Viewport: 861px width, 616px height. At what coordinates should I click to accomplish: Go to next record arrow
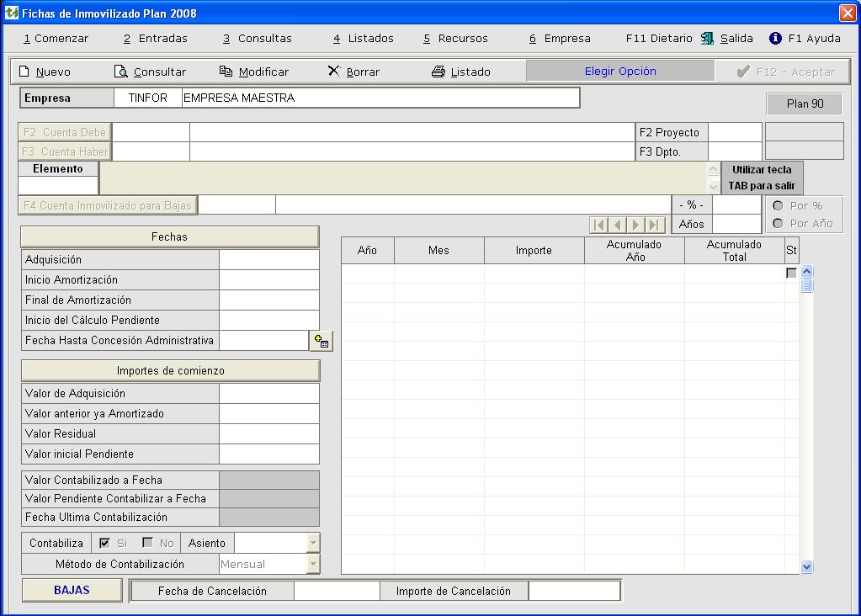(x=636, y=225)
